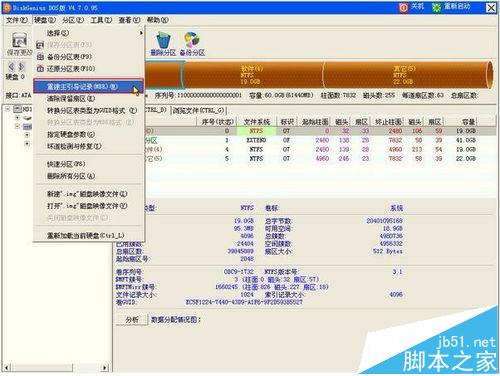Click the tree panel horizontal scrollbar thumb
The height and width of the screenshot is (376, 500).
point(41,368)
